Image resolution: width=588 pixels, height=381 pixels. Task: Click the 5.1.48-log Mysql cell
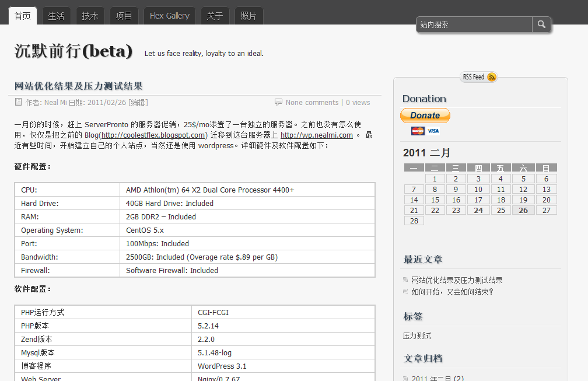point(283,353)
